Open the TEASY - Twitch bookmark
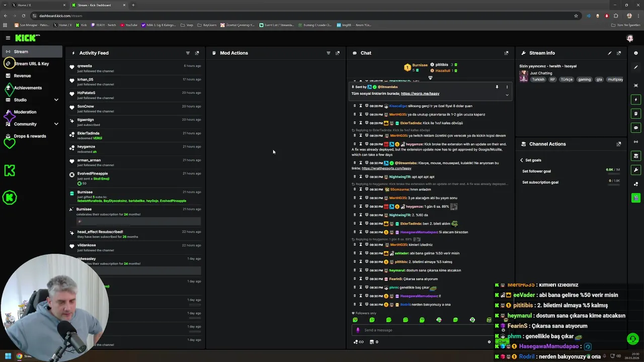This screenshot has height=362, width=644. [x=104, y=25]
